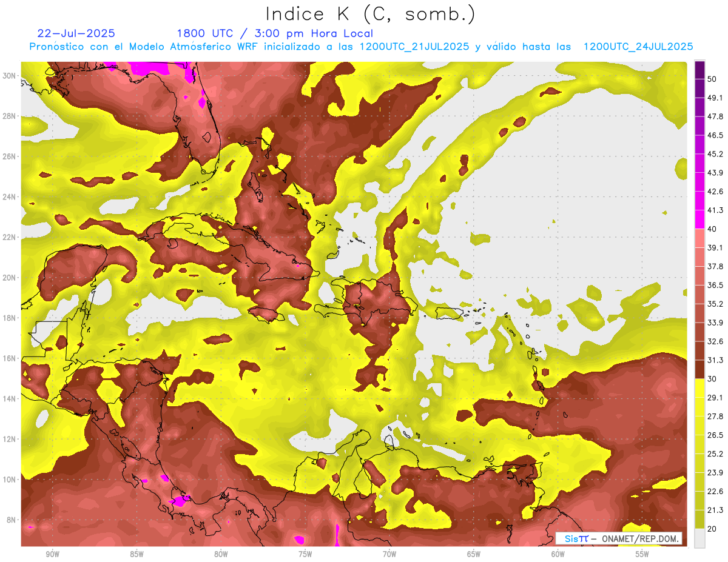Click the '42.6' legend value

pos(715,192)
